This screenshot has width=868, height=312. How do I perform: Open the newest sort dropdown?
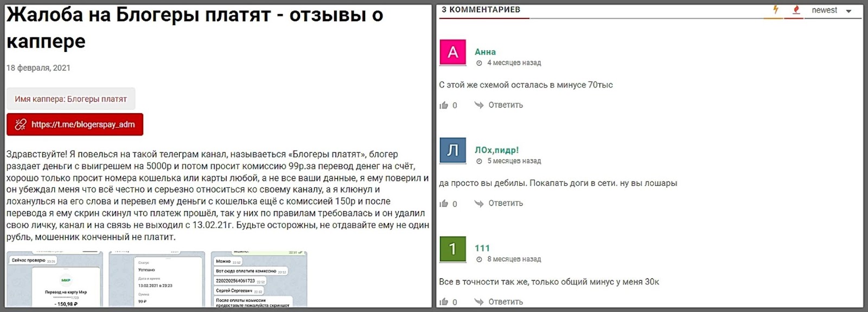click(x=832, y=10)
